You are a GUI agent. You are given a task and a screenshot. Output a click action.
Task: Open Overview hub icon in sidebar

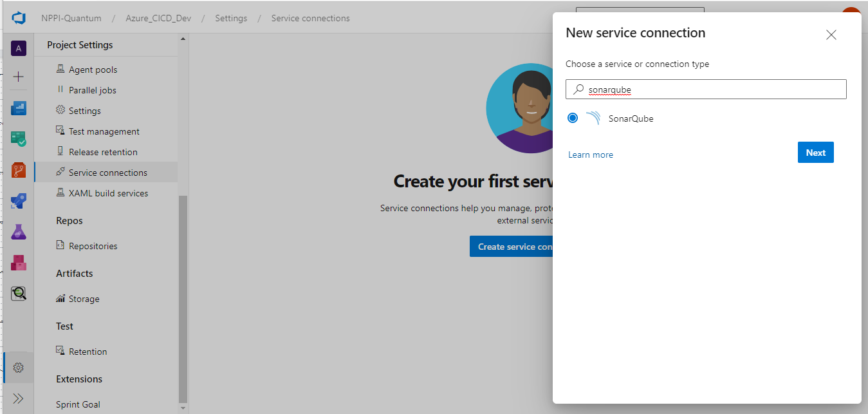tap(19, 108)
